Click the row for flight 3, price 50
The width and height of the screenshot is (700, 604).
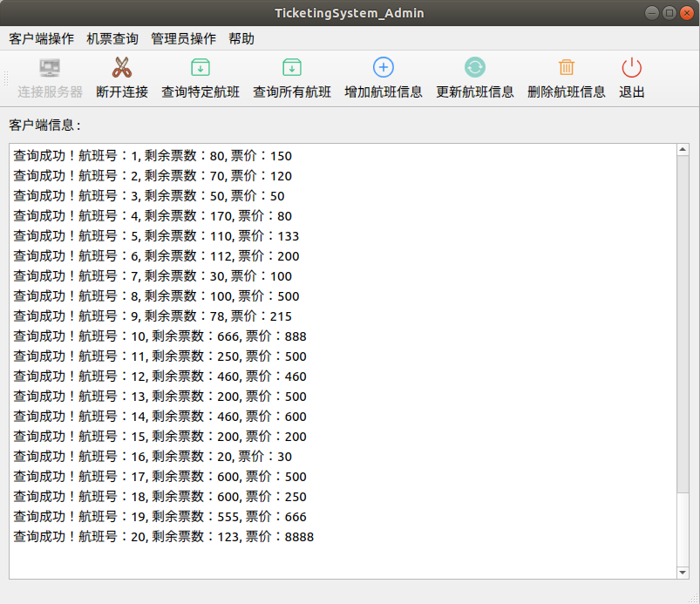(x=149, y=196)
